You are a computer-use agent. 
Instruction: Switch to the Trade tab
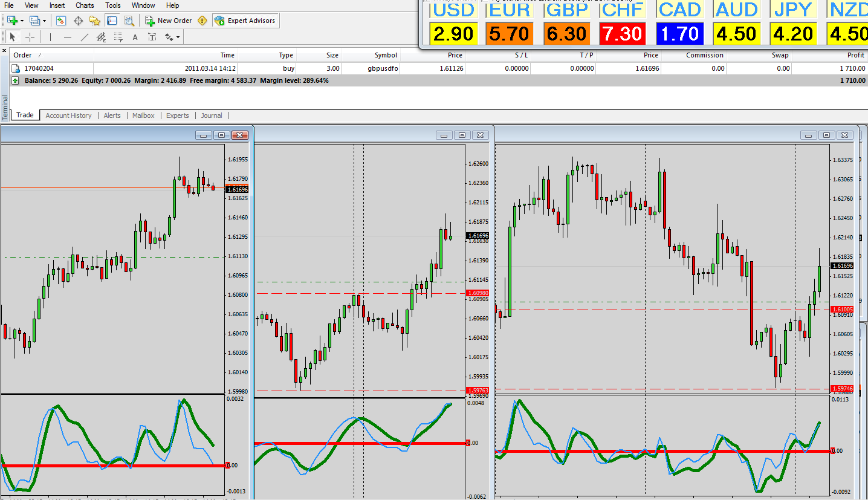25,115
